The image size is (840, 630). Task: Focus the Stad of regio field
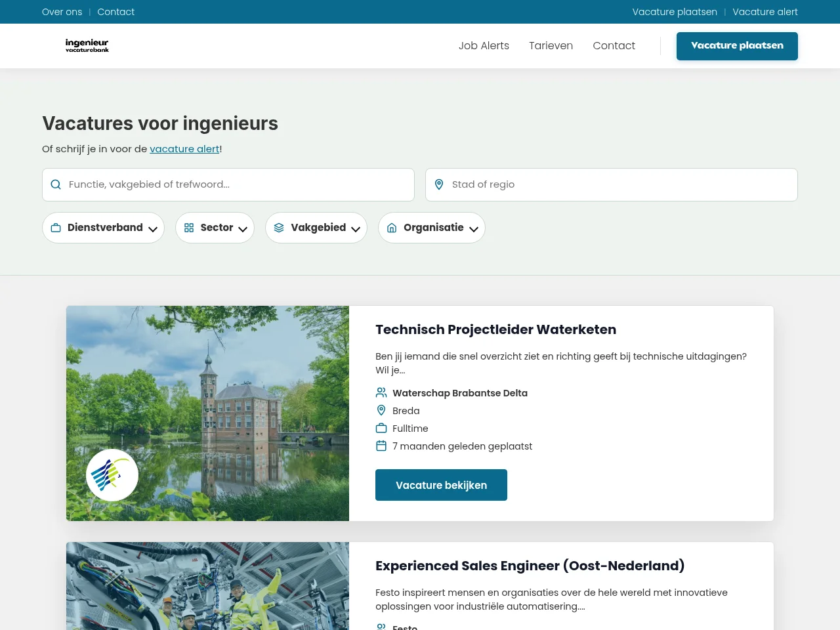612,184
